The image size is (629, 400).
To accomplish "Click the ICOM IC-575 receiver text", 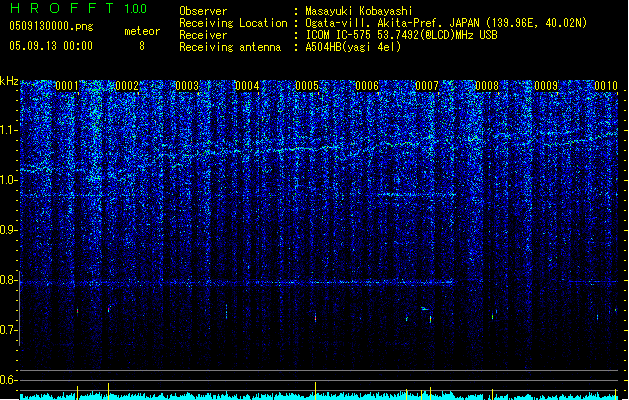I will pyautogui.click(x=401, y=35).
